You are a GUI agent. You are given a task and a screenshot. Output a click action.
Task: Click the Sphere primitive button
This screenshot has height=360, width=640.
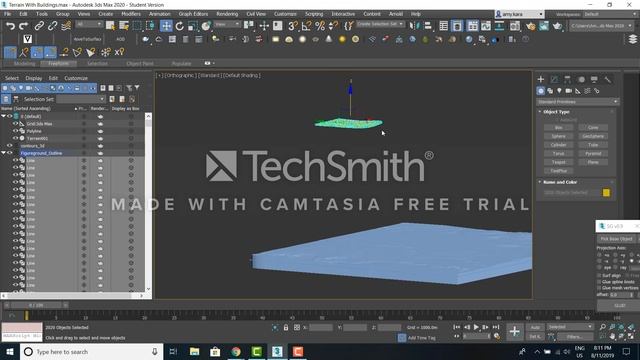click(558, 136)
